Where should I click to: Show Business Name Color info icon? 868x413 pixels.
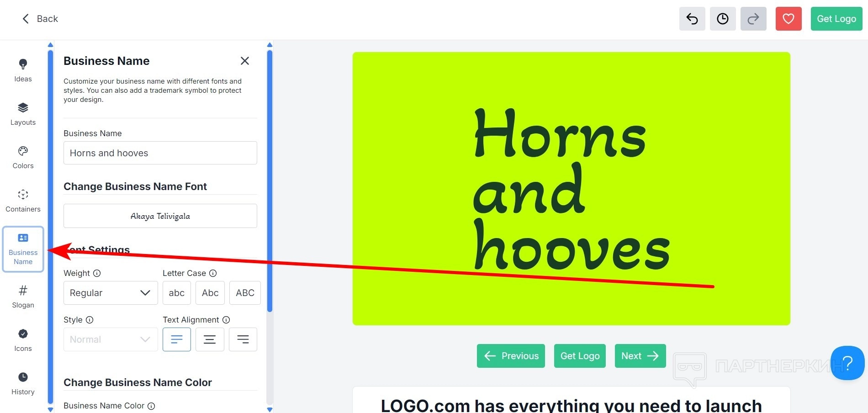pyautogui.click(x=151, y=406)
